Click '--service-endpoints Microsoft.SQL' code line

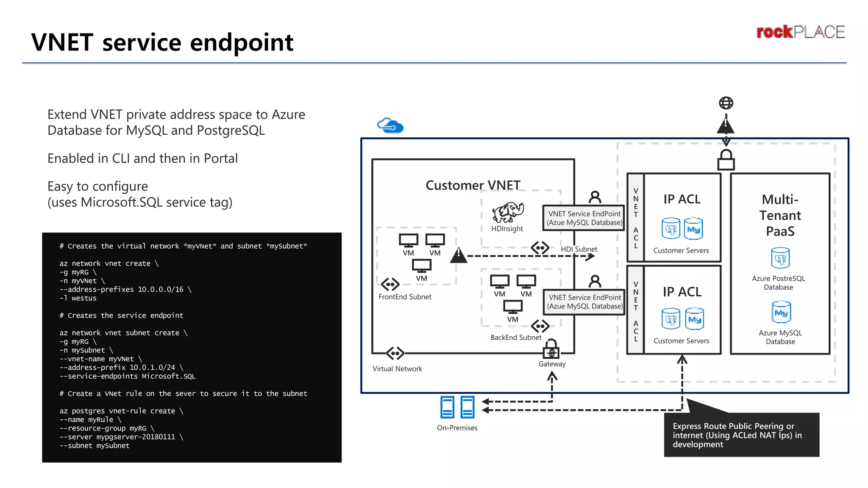pyautogui.click(x=128, y=376)
